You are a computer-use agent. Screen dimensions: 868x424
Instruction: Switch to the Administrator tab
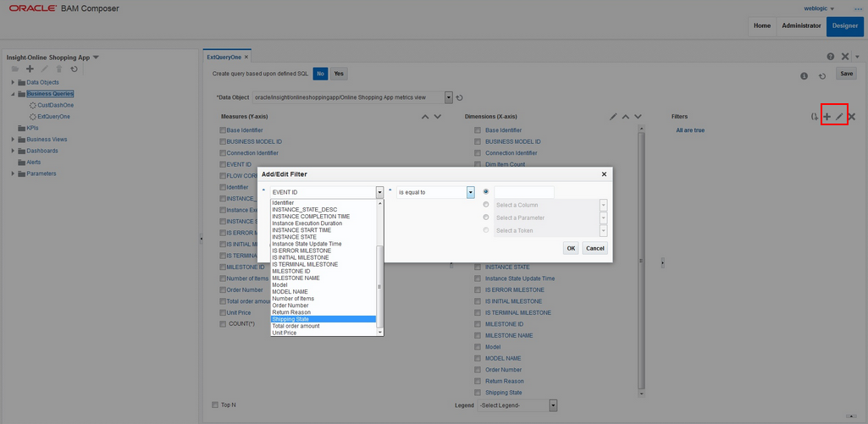(801, 26)
